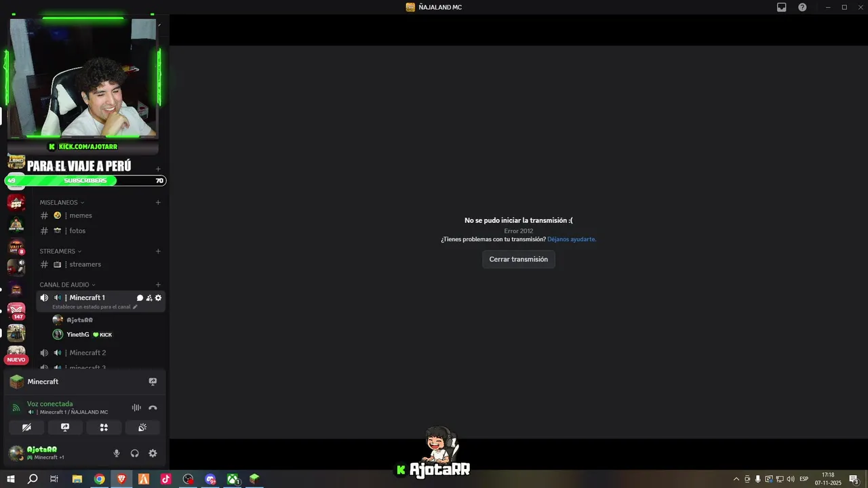Open server icon with 8 badge
This screenshot has height=488, width=868.
(x=16, y=247)
